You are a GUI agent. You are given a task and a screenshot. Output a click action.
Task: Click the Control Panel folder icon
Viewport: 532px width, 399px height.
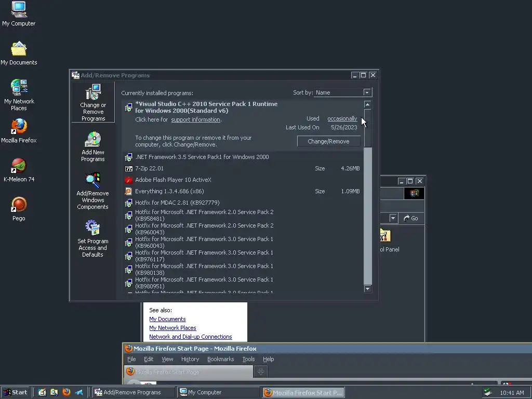[x=385, y=235]
